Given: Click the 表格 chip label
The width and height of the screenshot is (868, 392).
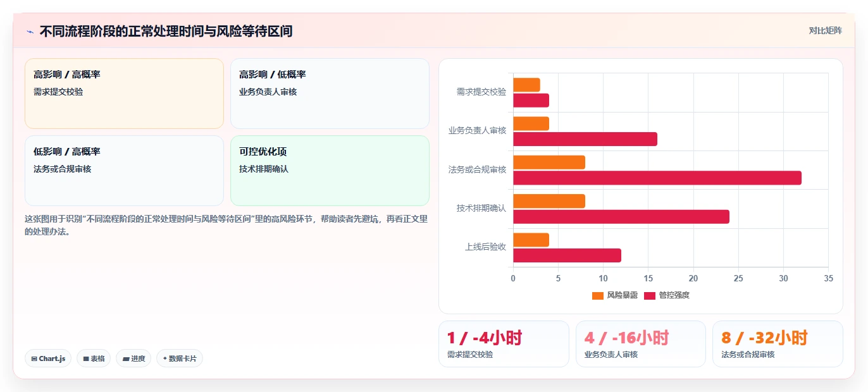Looking at the screenshot, I should (x=97, y=358).
